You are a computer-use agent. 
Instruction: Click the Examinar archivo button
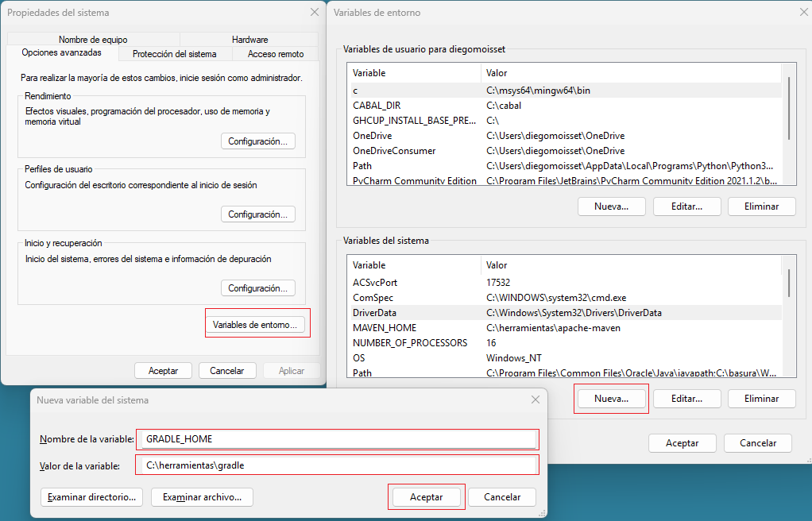tap(202, 497)
